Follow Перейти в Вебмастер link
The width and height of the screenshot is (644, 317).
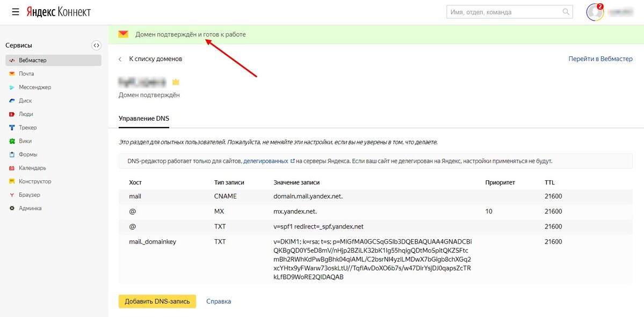click(600, 59)
